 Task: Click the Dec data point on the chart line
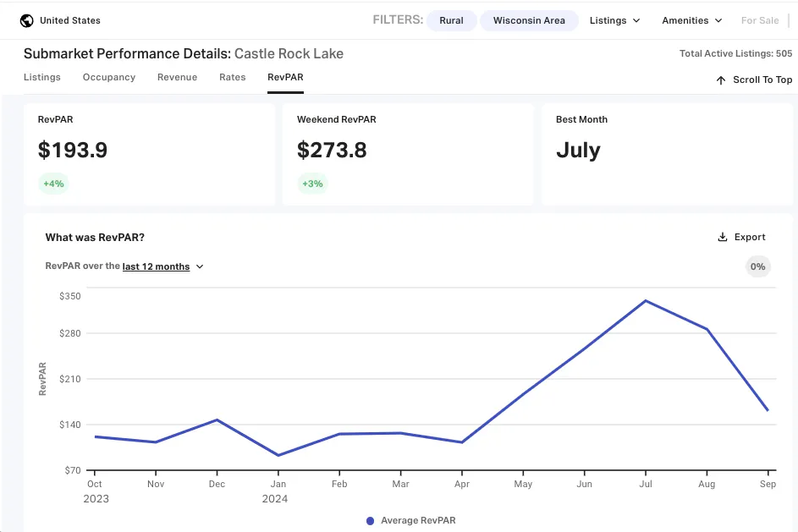217,420
